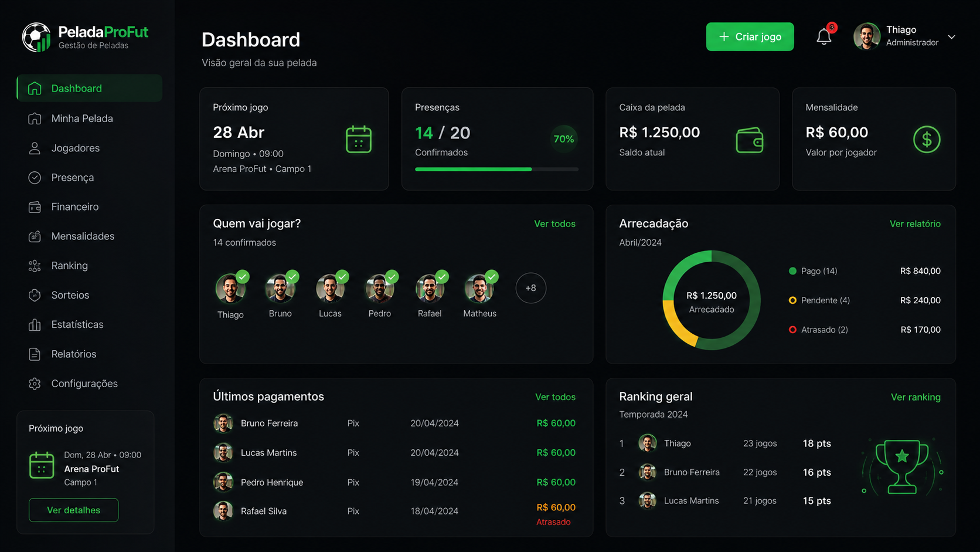This screenshot has height=552, width=980.
Task: Click the Rafael Silva payment row
Action: pos(394,512)
